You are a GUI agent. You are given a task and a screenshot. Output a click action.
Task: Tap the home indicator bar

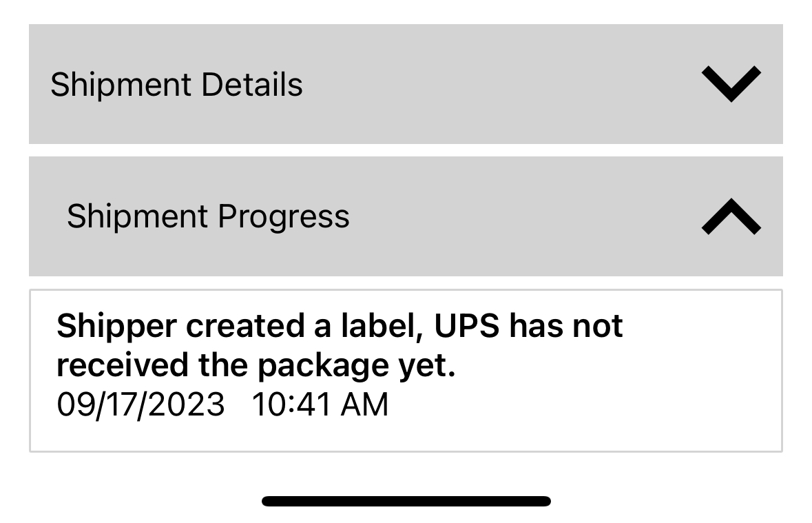tap(406, 501)
